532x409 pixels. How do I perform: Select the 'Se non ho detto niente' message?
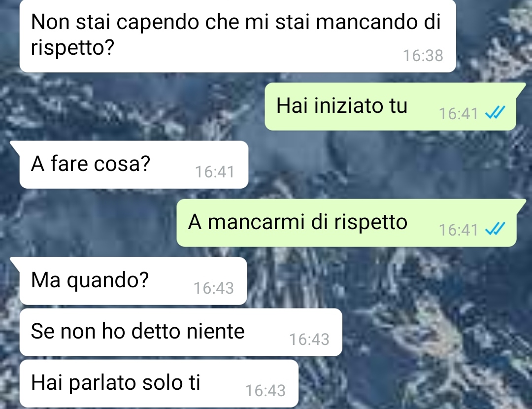pos(181,332)
